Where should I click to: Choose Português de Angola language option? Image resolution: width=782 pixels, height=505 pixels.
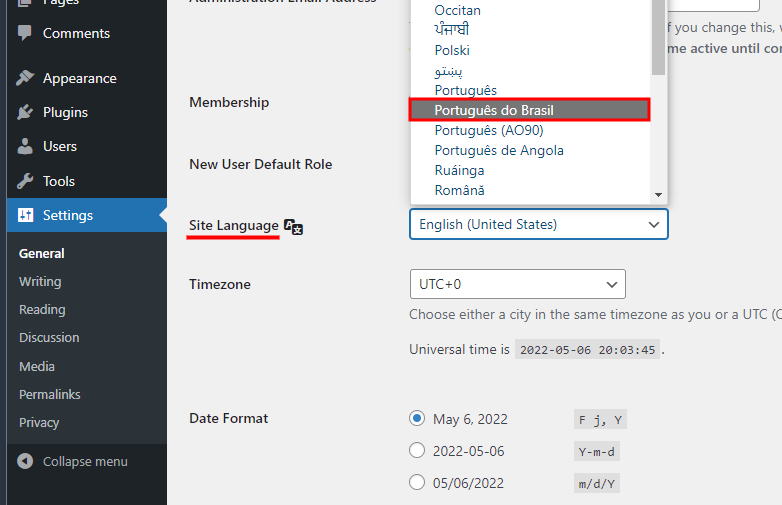(530, 151)
